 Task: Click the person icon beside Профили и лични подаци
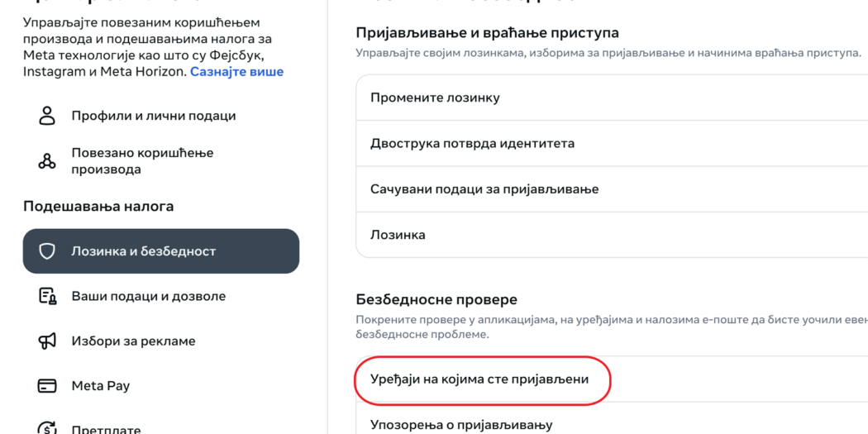click(47, 116)
